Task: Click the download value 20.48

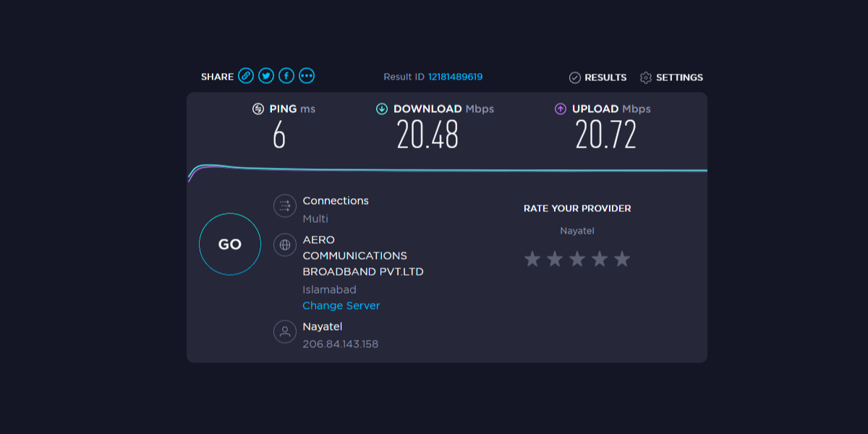Action: [x=427, y=135]
